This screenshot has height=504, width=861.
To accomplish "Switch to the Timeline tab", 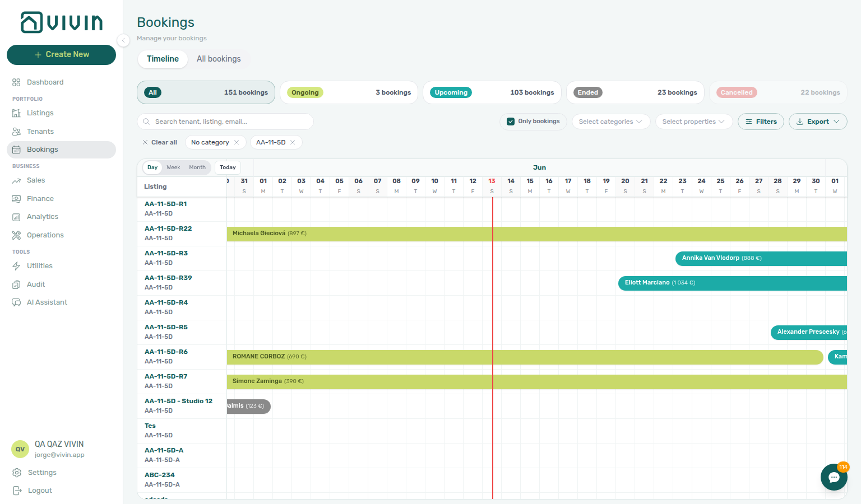I will pyautogui.click(x=163, y=59).
